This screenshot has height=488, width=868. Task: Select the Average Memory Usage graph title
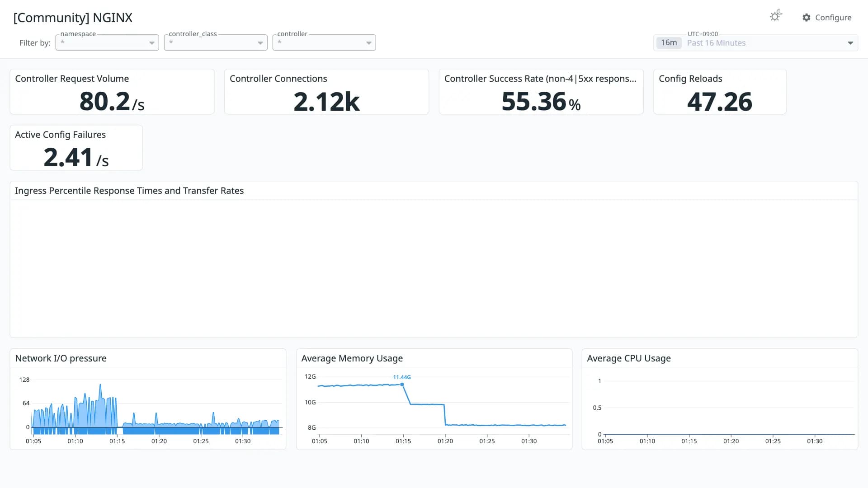click(352, 358)
